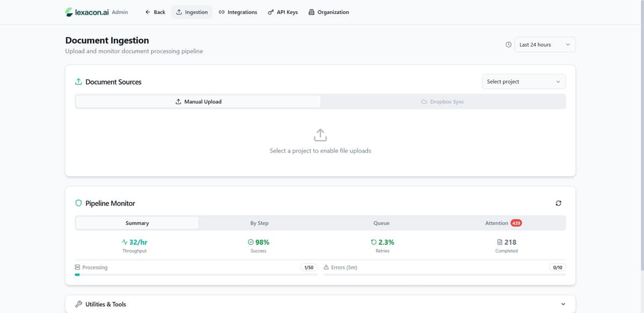This screenshot has width=644, height=313.
Task: Open the Attention tab with 439 badge
Action: [x=503, y=223]
